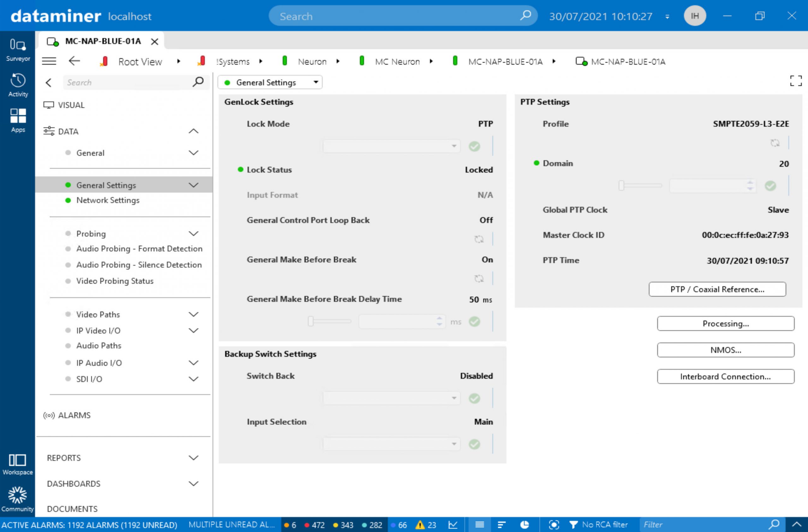
Task: Click the top DataMiner Search field
Action: (403, 15)
